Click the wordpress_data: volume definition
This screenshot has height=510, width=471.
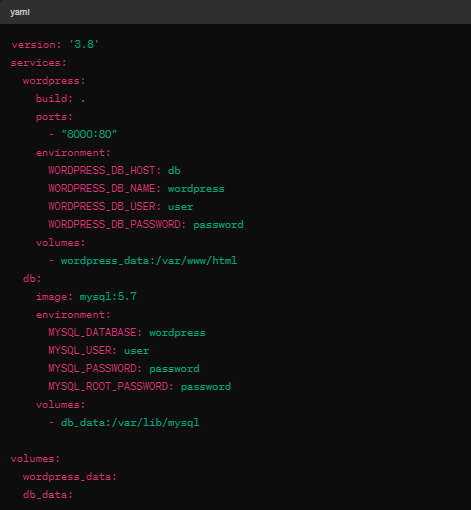(x=70, y=477)
